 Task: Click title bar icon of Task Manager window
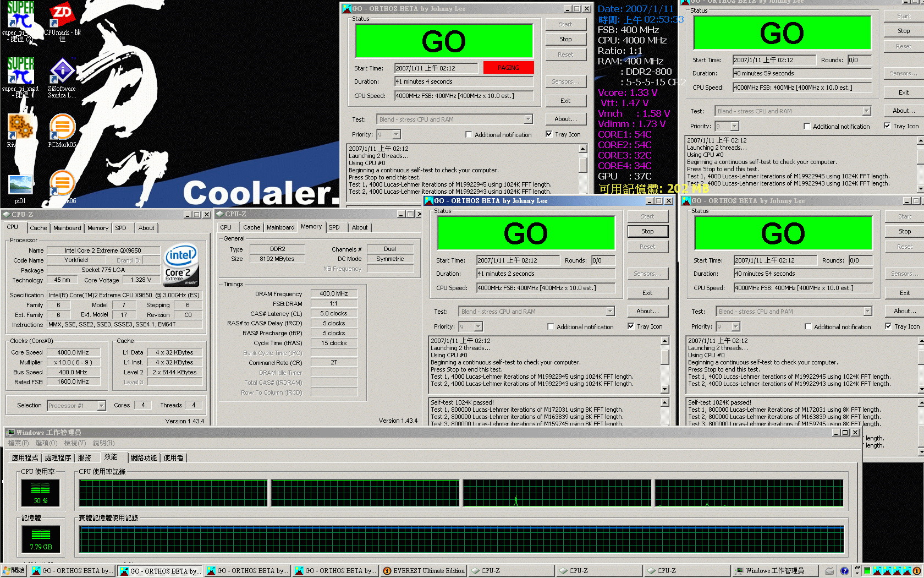point(10,433)
